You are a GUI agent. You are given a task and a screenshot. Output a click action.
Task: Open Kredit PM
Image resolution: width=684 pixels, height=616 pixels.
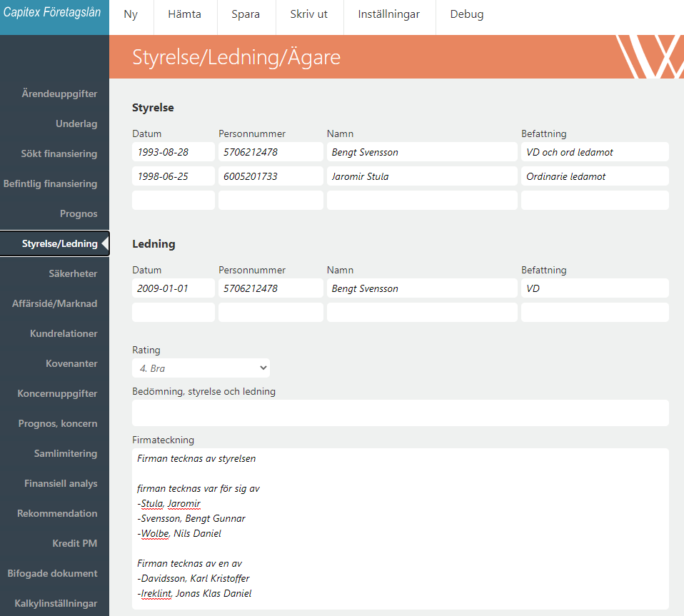coord(74,544)
